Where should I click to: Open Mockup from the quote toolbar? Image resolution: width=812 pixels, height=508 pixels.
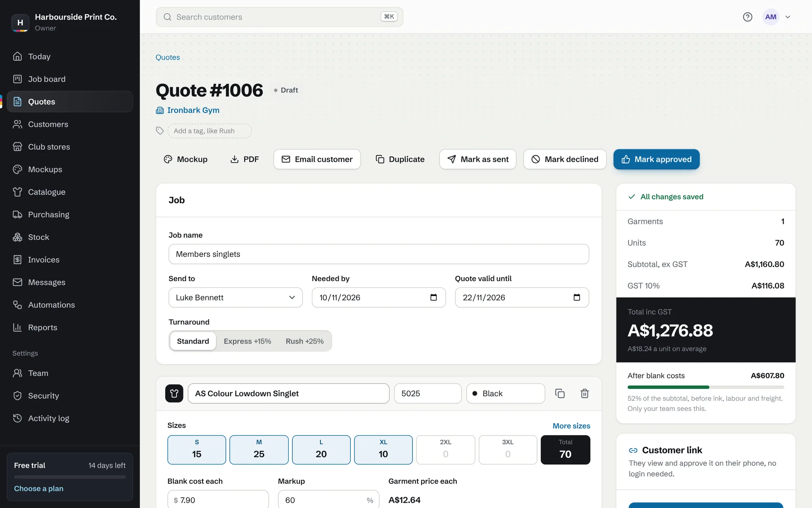click(186, 159)
